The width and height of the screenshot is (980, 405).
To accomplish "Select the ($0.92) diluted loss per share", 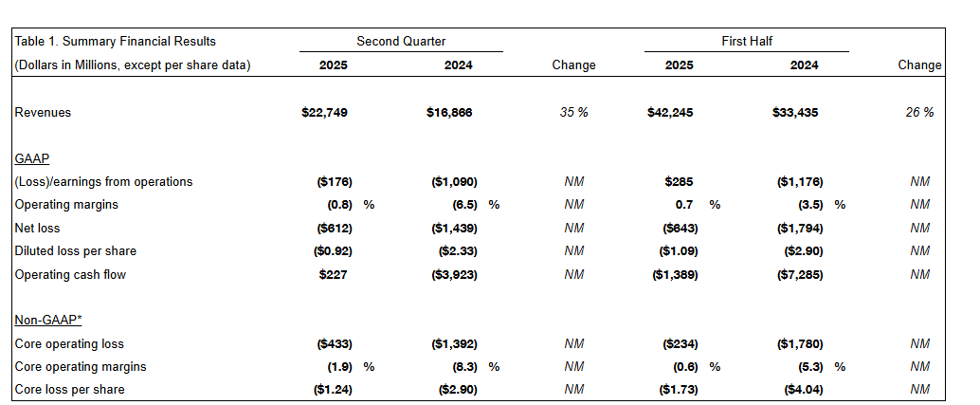I will 331,251.
